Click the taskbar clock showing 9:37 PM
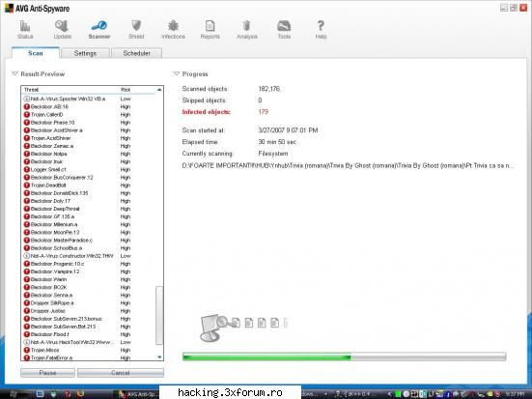532x399 pixels. pyautogui.click(x=515, y=394)
